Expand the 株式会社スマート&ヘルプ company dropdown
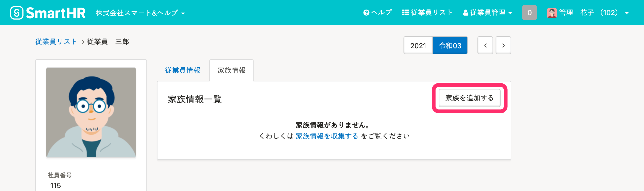The width and height of the screenshot is (644, 191). click(140, 13)
